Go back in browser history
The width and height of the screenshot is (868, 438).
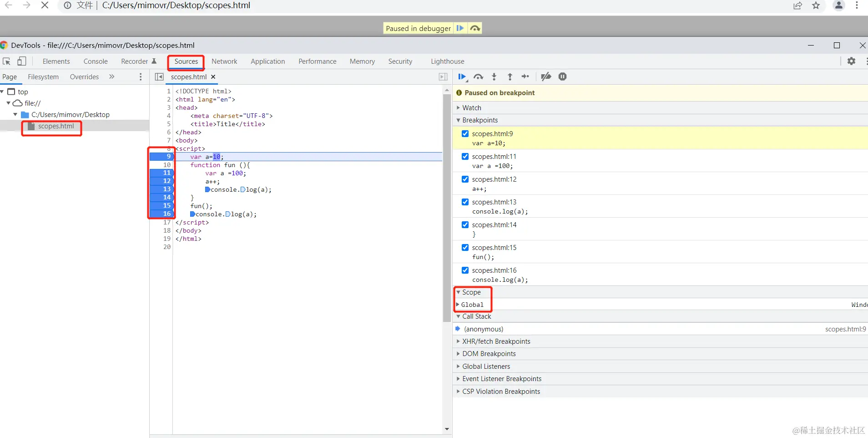(x=9, y=5)
